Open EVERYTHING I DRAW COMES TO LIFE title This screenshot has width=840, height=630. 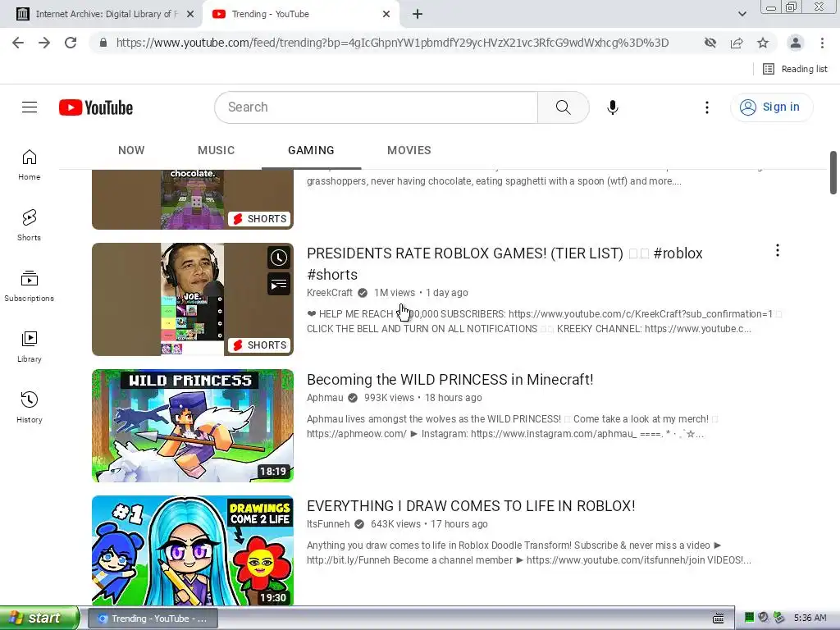[x=471, y=506]
